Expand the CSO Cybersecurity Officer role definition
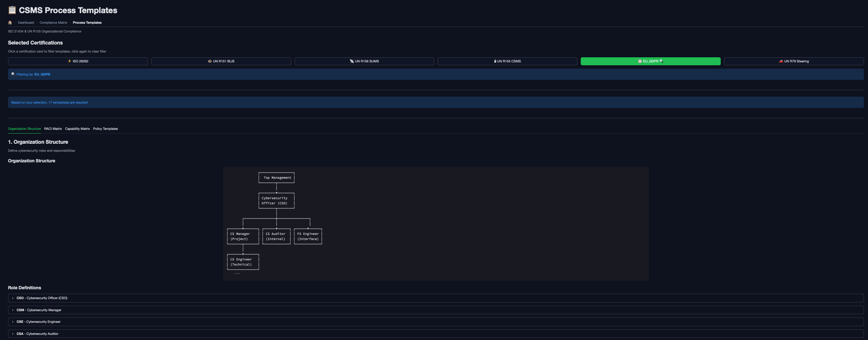Screen dimensions: 868x340 click(x=42, y=298)
